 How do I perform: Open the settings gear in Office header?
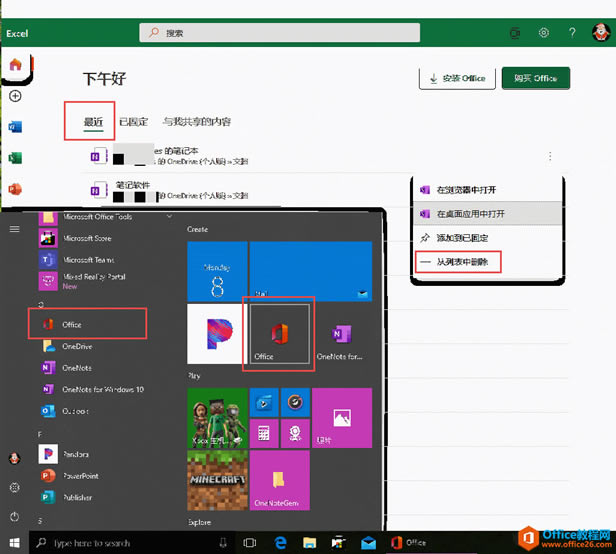(x=544, y=33)
